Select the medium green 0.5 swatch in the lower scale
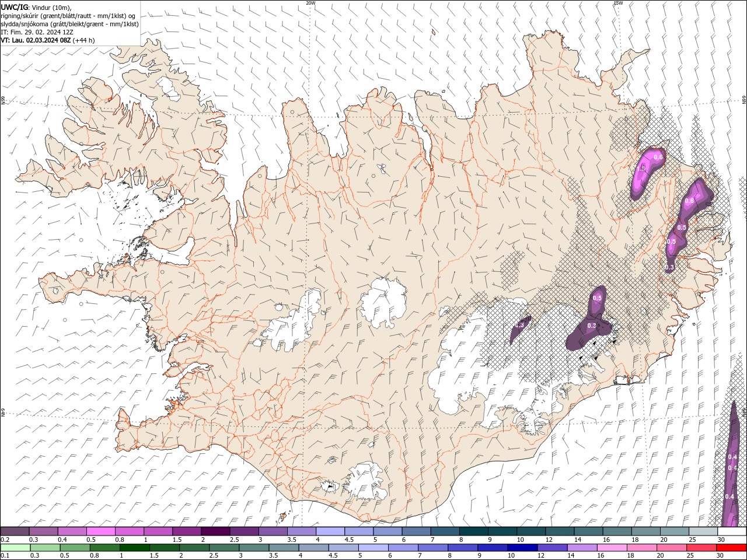This screenshot has height=560, width=747. [75, 548]
